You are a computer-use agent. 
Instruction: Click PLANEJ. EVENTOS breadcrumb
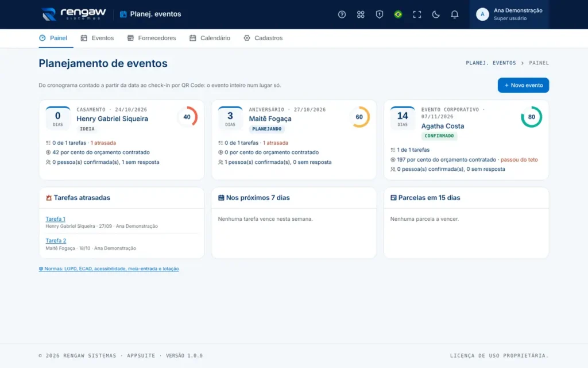[x=490, y=63]
